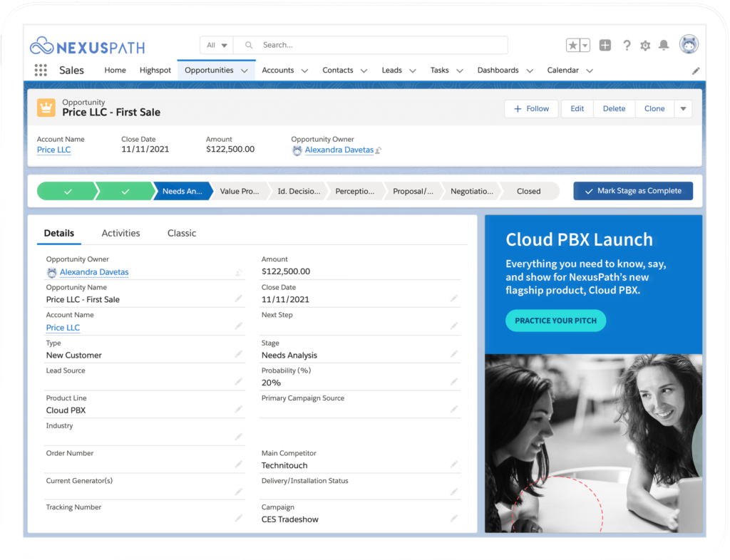Expand the Calendar tab chevron
The width and height of the screenshot is (730, 560).
click(590, 71)
